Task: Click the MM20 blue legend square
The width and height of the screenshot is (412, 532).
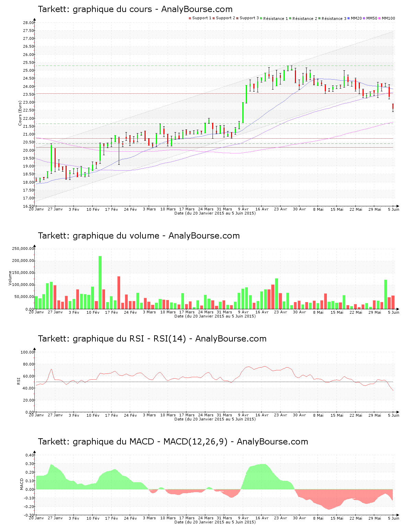Action: tap(349, 18)
